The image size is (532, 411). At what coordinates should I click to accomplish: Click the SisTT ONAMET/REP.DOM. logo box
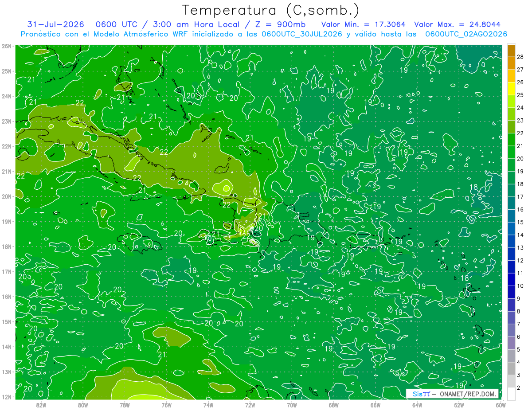[x=452, y=394]
